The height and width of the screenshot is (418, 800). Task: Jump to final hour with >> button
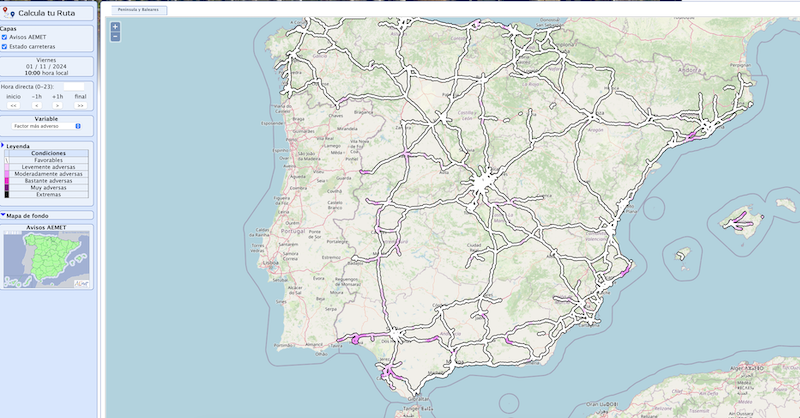tap(80, 104)
